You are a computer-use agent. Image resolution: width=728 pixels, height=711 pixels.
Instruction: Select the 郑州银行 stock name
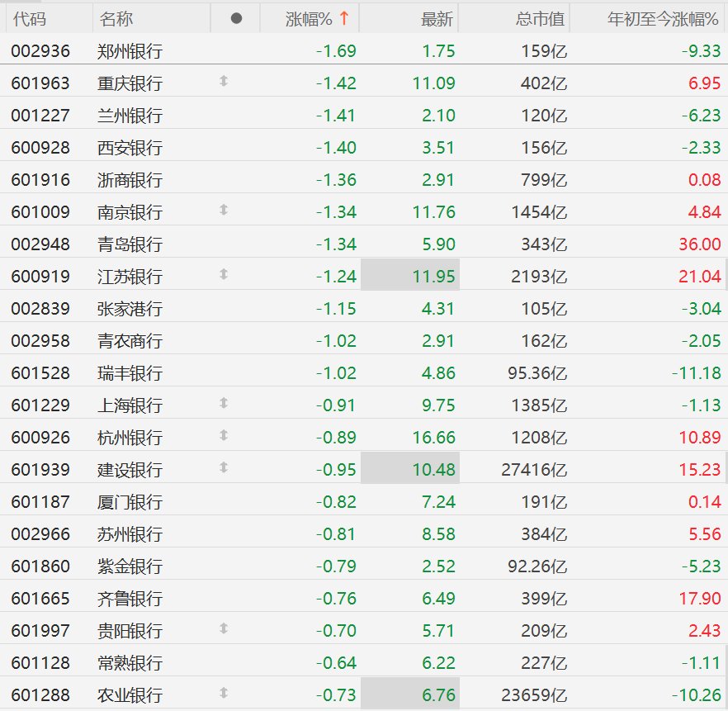coord(130,51)
